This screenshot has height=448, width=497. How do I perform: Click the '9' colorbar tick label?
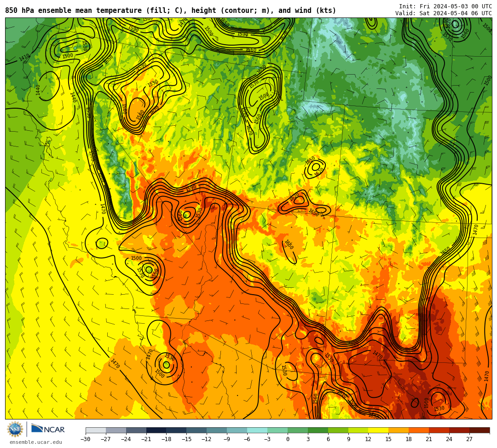pyautogui.click(x=348, y=439)
